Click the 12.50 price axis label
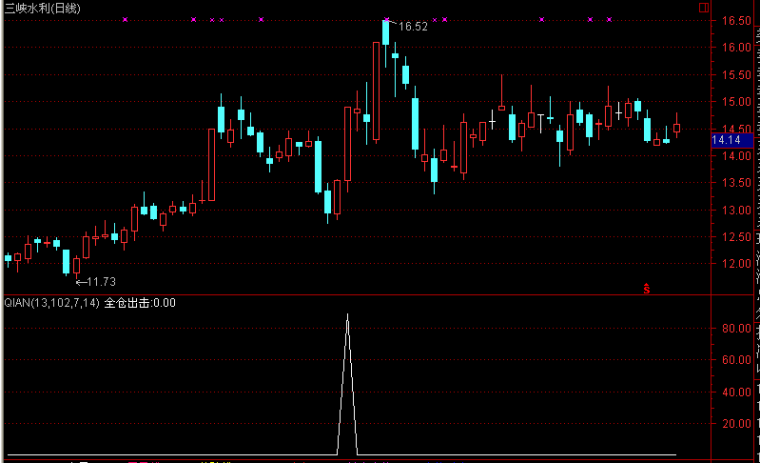The image size is (760, 463). point(736,237)
